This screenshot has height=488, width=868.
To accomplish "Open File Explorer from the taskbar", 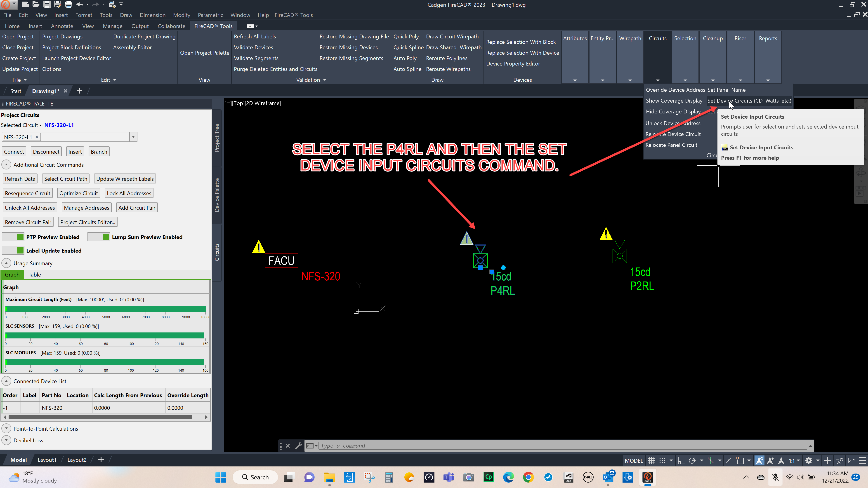I will click(329, 477).
